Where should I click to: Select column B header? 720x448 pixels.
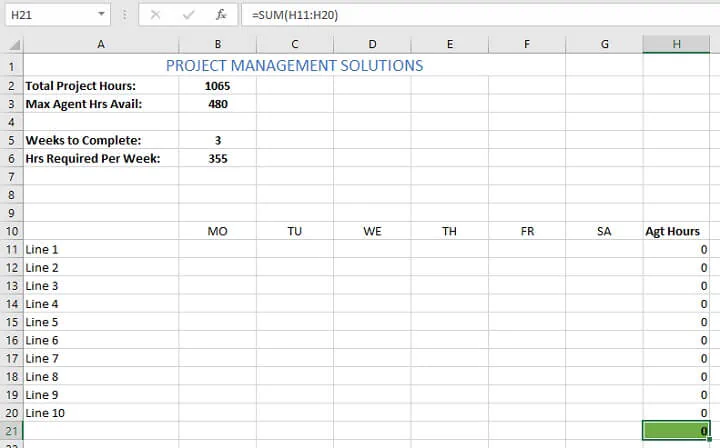click(218, 45)
